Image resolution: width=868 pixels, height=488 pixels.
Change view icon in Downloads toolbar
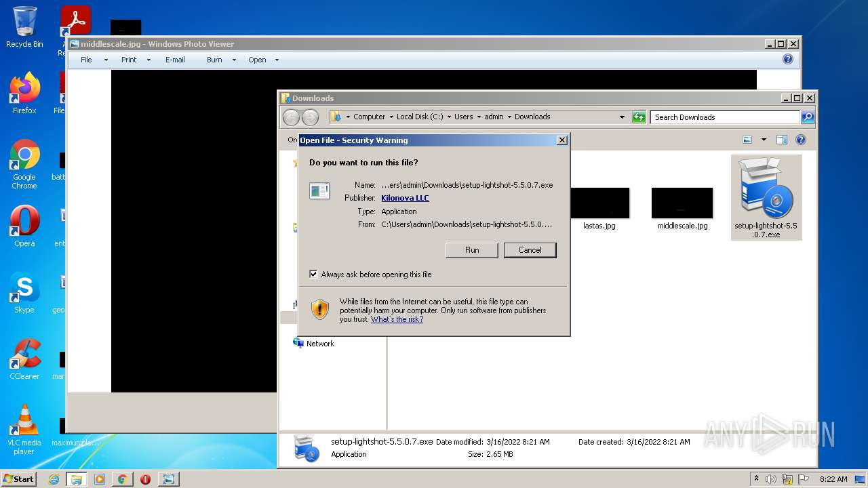click(747, 140)
